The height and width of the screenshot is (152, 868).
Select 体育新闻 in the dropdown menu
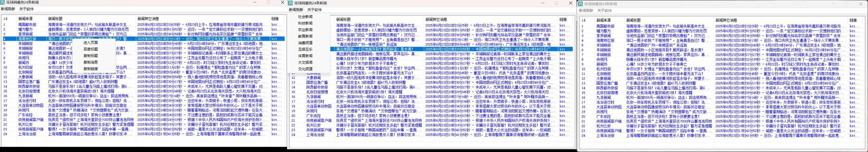pos(305,56)
